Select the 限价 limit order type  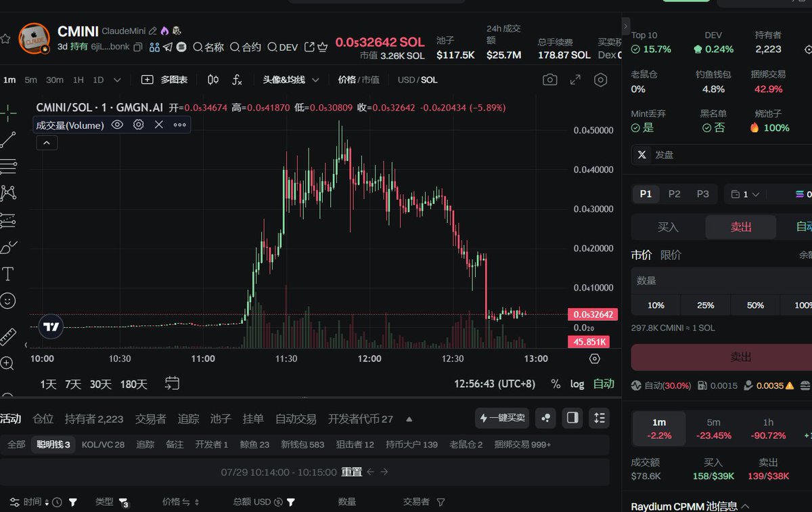(x=671, y=255)
